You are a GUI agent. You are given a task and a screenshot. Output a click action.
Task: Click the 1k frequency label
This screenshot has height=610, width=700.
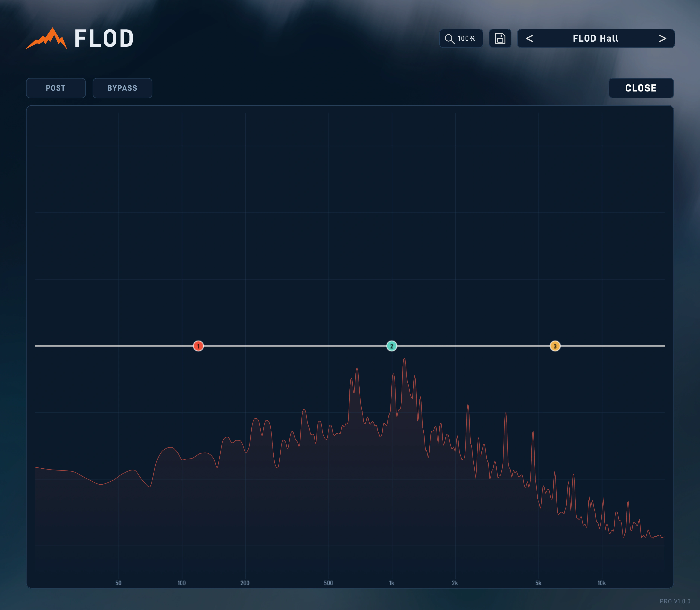click(x=392, y=583)
